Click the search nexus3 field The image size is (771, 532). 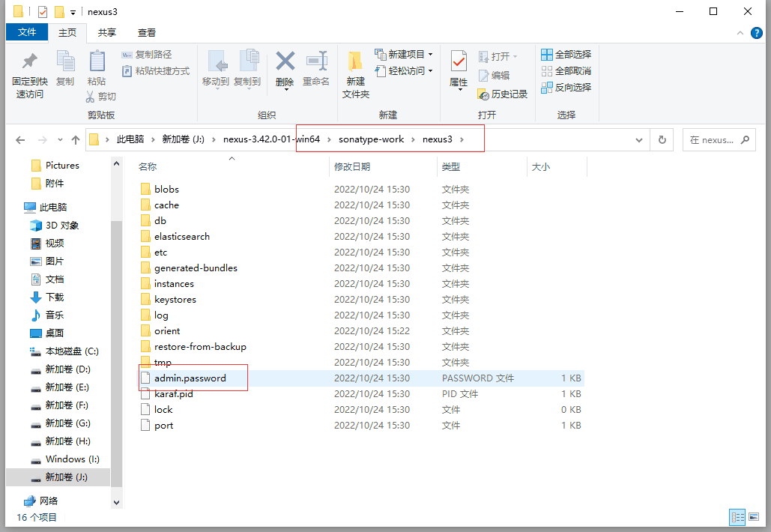(719, 140)
